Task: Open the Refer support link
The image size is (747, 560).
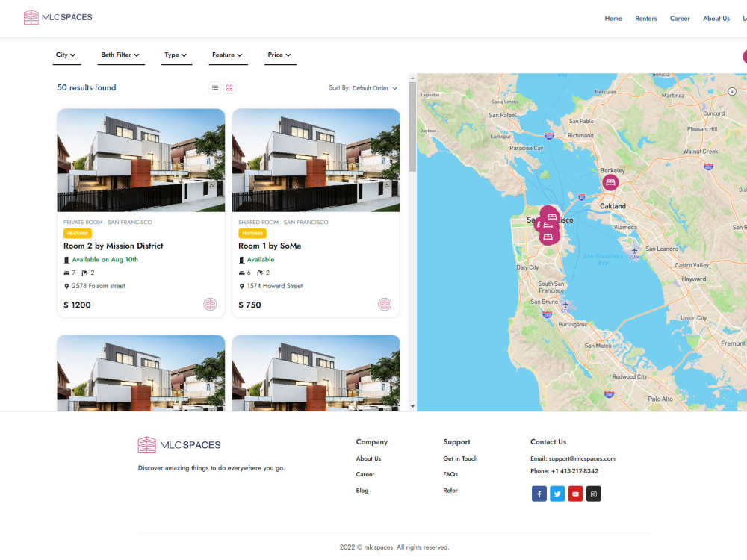Action: (x=450, y=491)
